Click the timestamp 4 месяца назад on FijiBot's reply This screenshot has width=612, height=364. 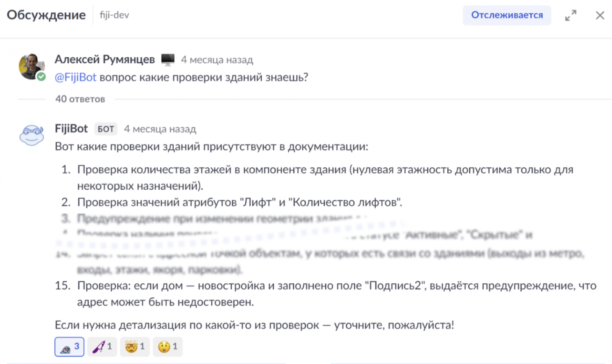(x=160, y=129)
